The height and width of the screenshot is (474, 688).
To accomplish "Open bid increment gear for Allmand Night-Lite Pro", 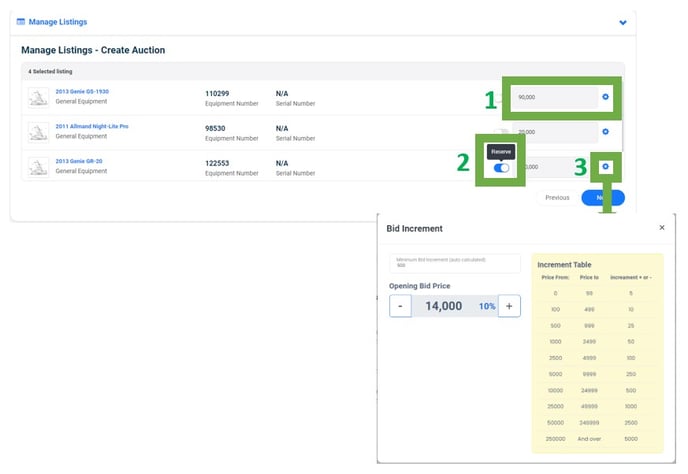I will tap(605, 132).
